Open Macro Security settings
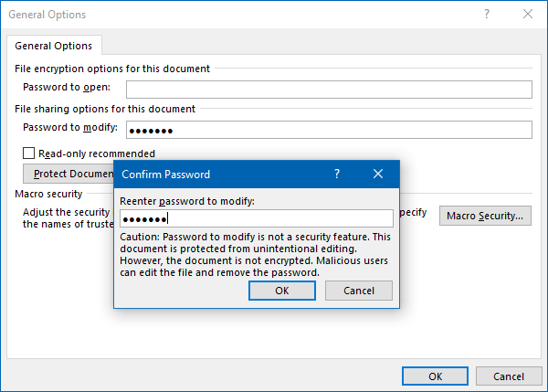The image size is (548, 392). (x=485, y=216)
